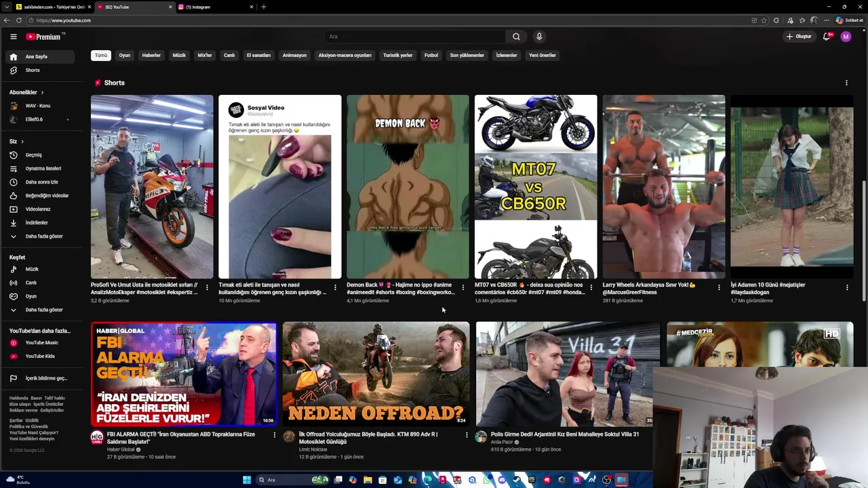Open İçerik bildirme geçmişi flag item
This screenshot has height=488, width=868.
(x=41, y=378)
